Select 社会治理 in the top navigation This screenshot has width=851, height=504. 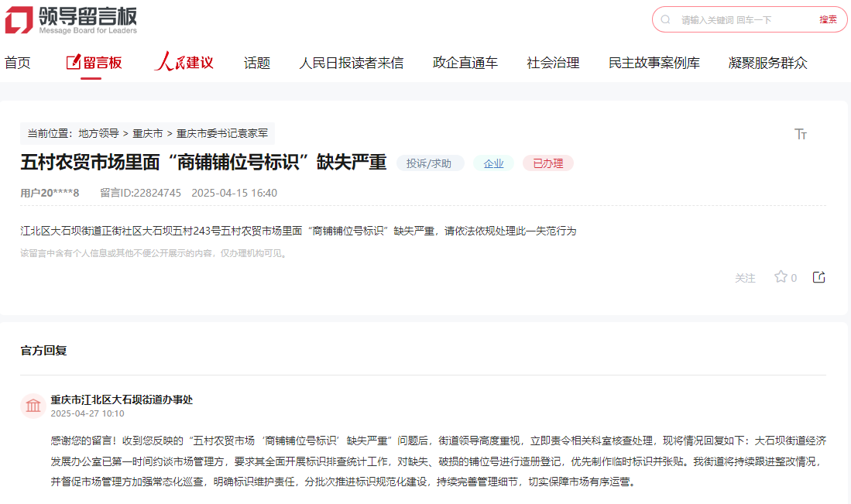click(552, 62)
